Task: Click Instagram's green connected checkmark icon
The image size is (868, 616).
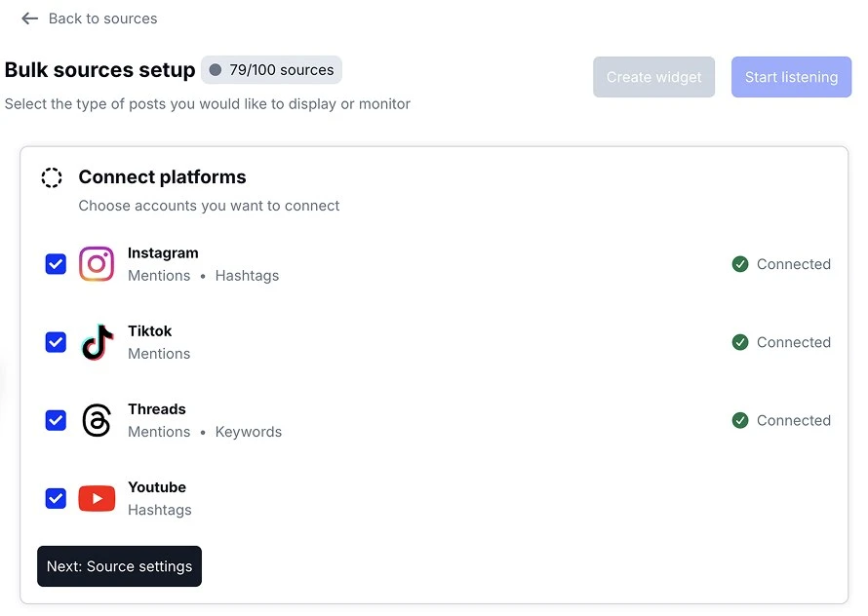Action: coord(740,264)
